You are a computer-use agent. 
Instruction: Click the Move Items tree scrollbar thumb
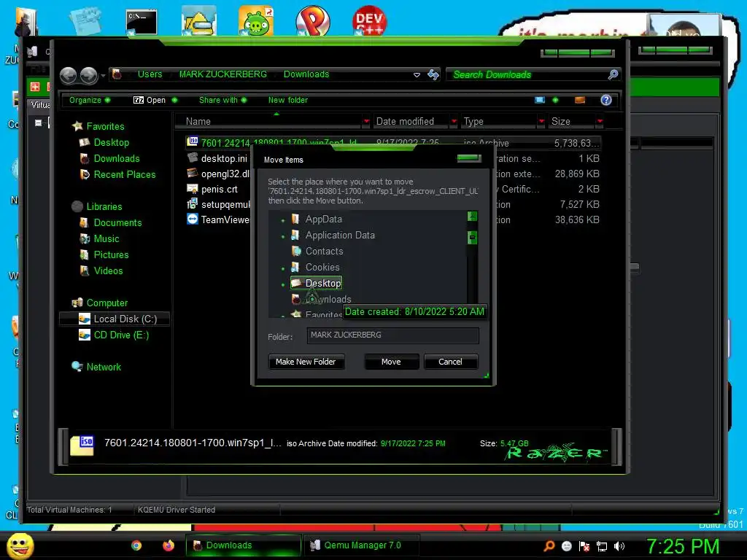coord(472,237)
